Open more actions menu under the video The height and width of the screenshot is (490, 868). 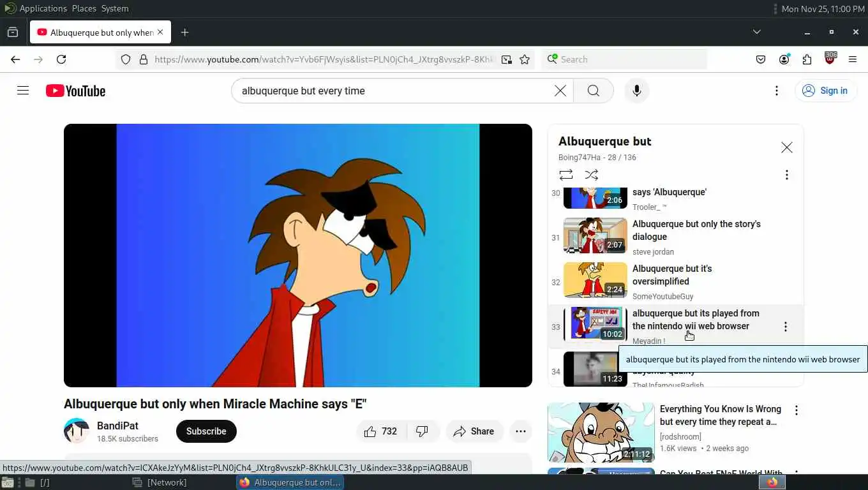click(x=521, y=431)
